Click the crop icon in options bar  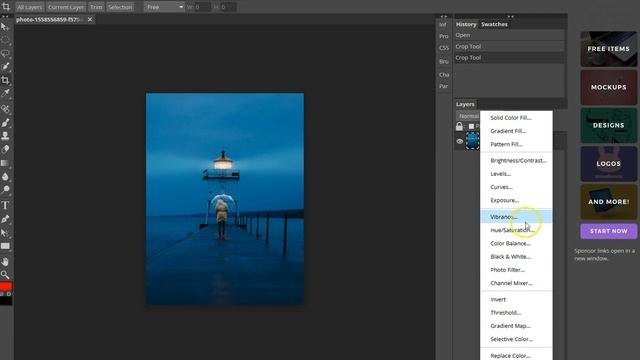click(x=6, y=6)
